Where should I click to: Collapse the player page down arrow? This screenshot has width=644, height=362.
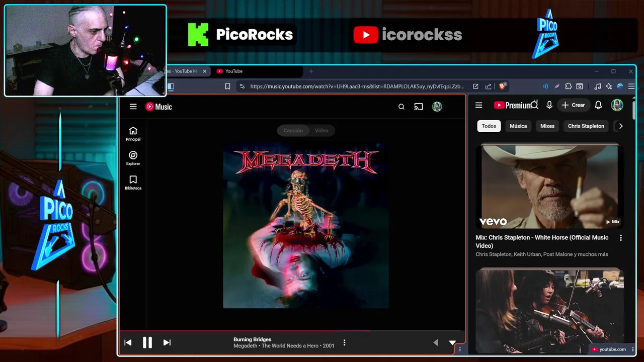[452, 342]
